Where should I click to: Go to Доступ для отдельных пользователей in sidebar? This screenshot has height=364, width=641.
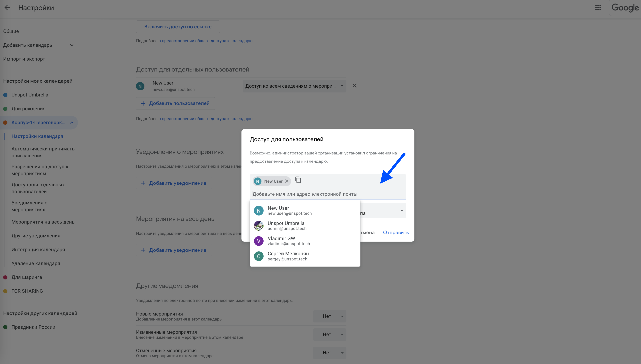pyautogui.click(x=38, y=188)
